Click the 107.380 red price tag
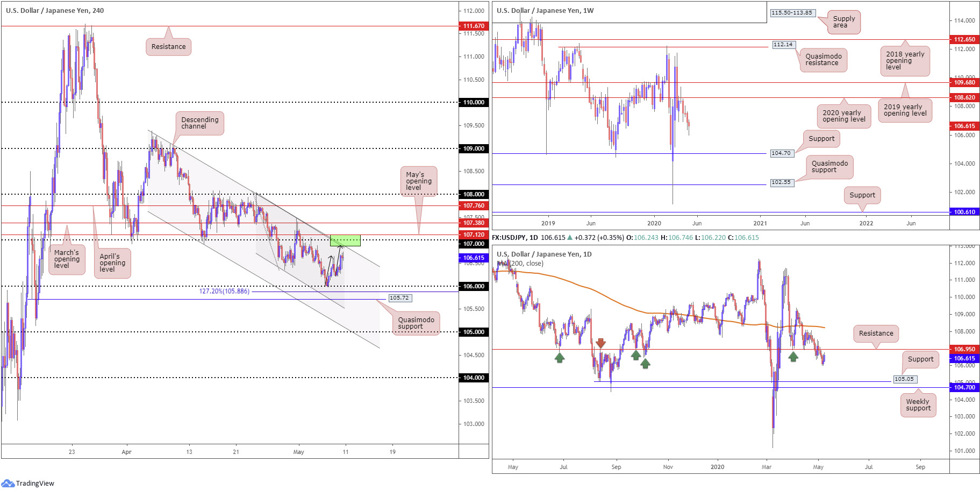 point(474,223)
